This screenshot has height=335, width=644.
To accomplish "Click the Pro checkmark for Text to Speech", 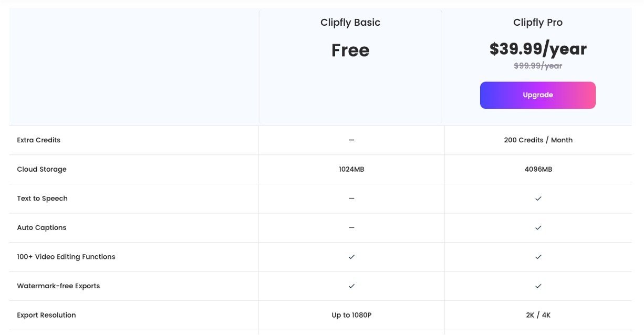I will 538,198.
